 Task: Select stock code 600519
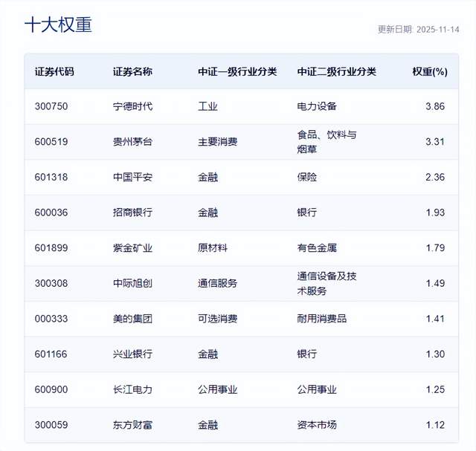coord(51,142)
